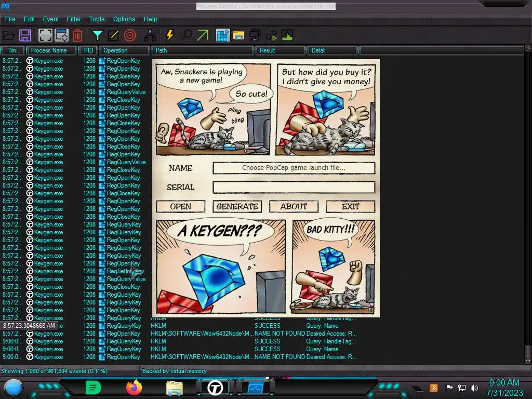Viewport: 532px width, 399px height.
Task: Click the Action Center flag icon
Action: 449,388
